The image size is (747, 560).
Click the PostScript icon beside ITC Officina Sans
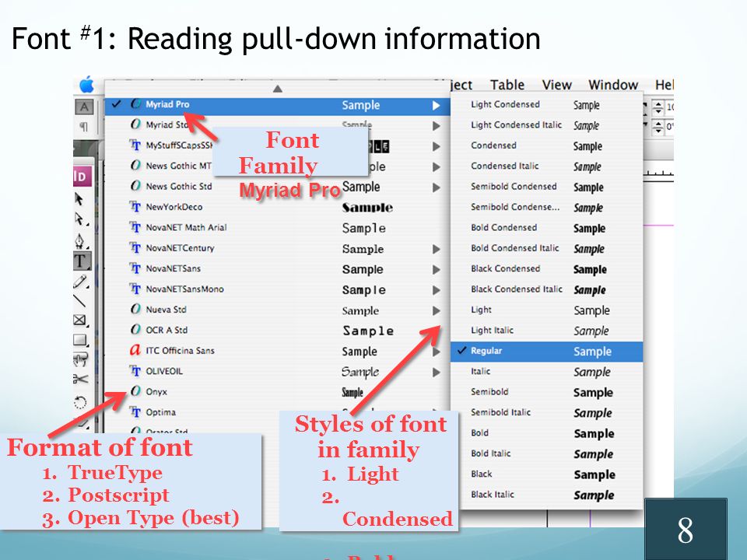[x=135, y=350]
